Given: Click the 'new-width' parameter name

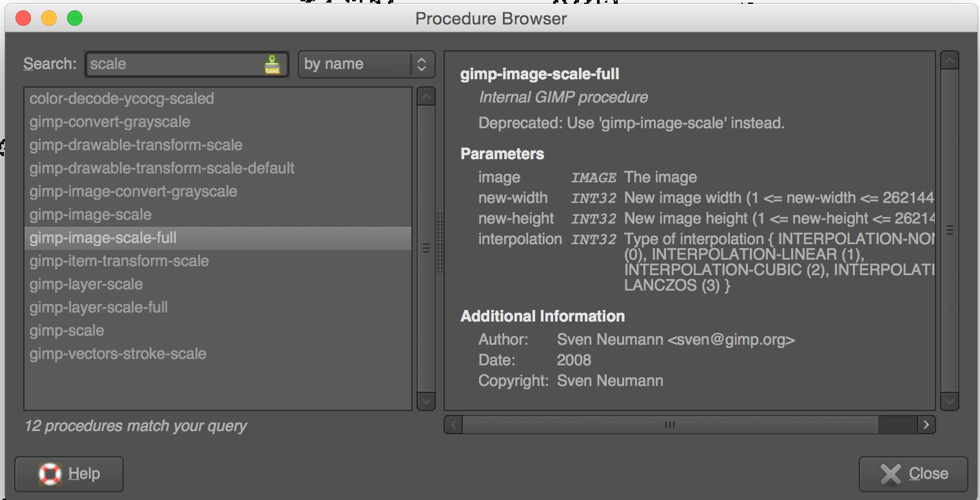Looking at the screenshot, I should click(x=513, y=198).
